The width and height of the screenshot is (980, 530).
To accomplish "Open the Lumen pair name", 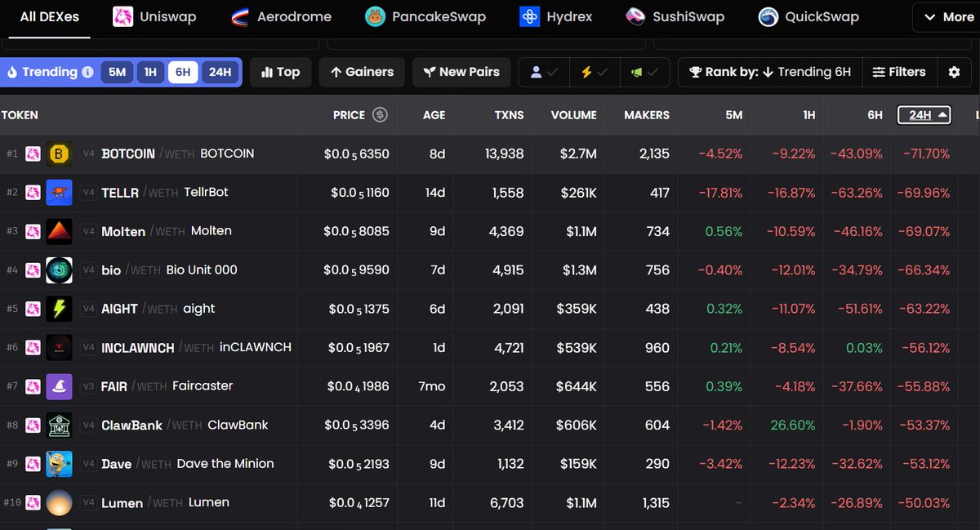I will click(x=165, y=503).
